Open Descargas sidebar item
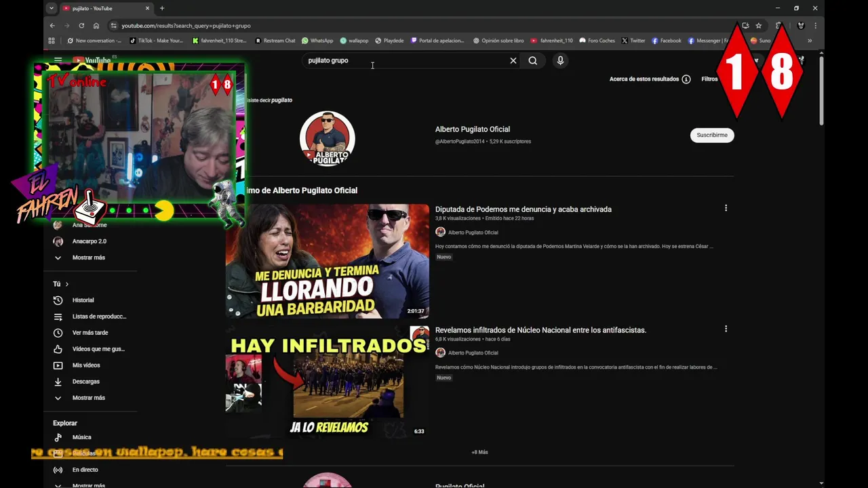The height and width of the screenshot is (488, 868). [78, 382]
